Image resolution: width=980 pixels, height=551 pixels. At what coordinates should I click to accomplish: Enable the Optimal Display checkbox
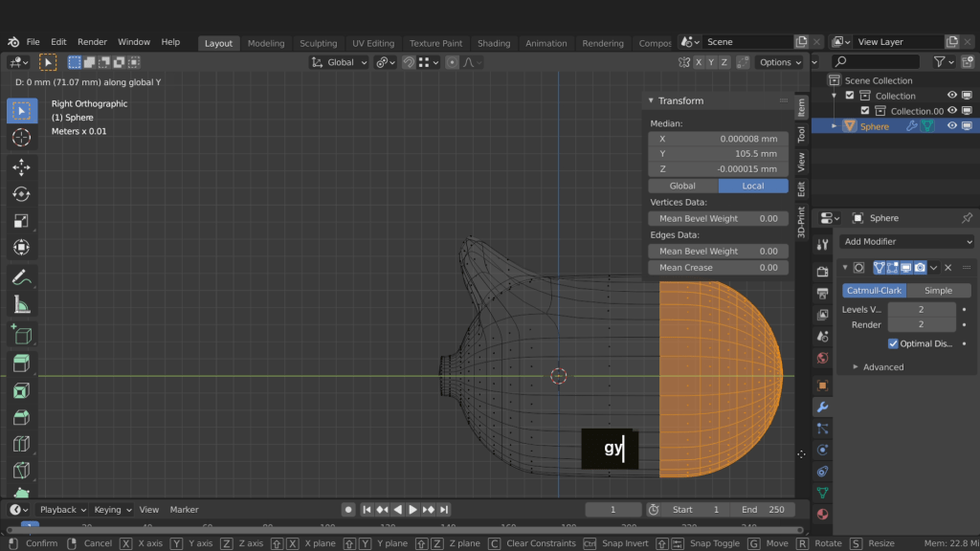click(893, 343)
